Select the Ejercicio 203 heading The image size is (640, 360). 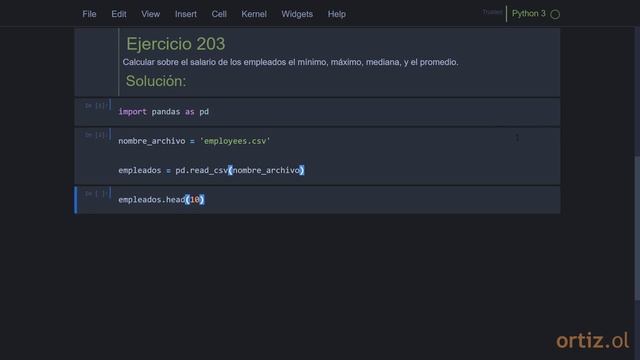176,44
